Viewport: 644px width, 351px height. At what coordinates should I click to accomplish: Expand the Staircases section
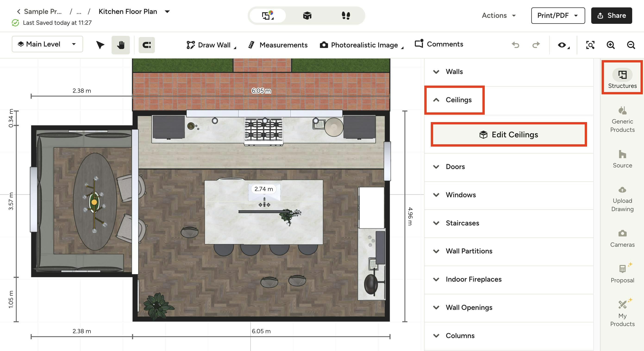(x=509, y=223)
